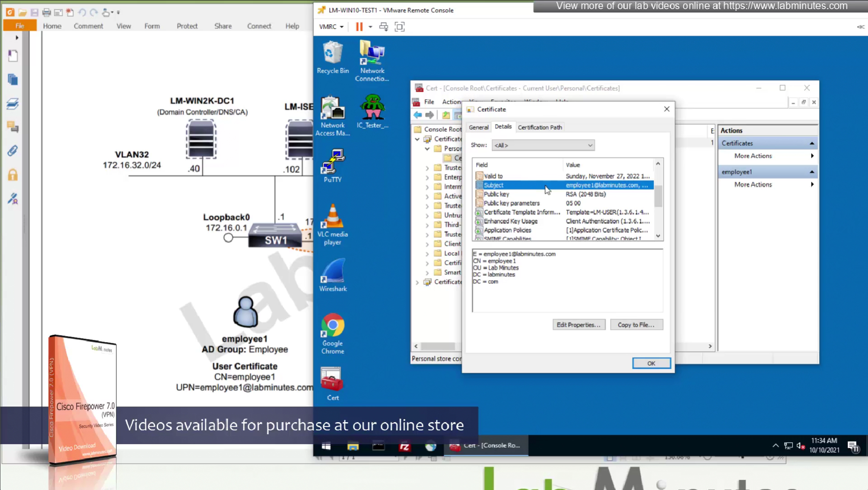Click the VMRC pause button
This screenshot has height=490, width=868.
tap(359, 27)
